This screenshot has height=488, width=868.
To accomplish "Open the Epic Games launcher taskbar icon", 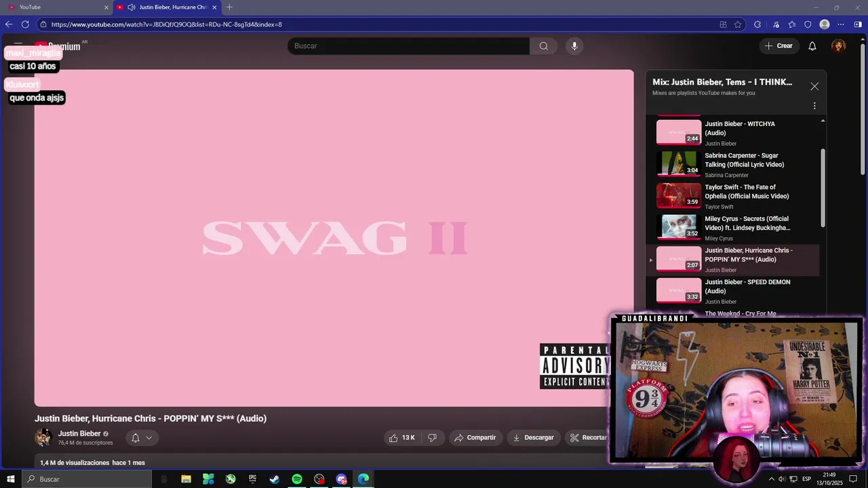I will point(252,479).
